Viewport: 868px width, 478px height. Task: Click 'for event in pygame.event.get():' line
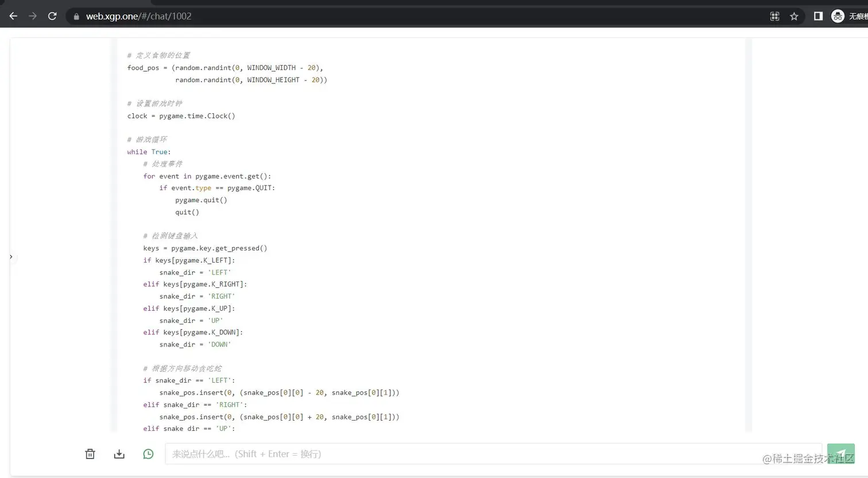coord(207,176)
